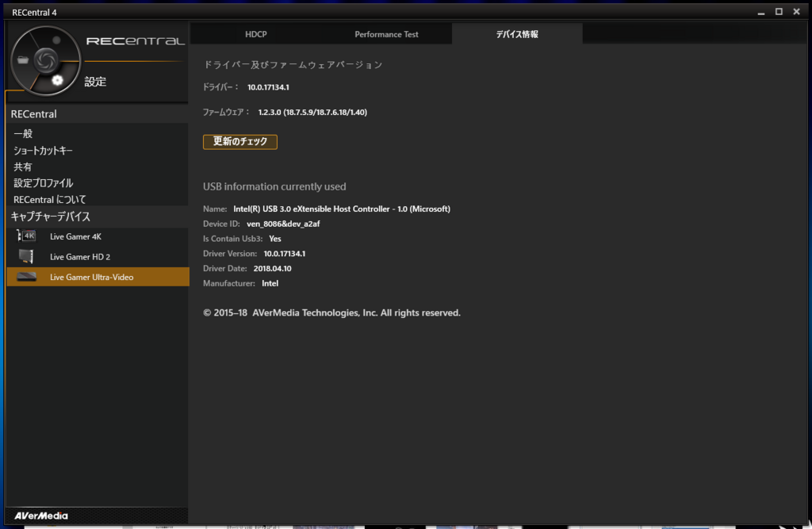Open 設定プロファイル in the sidebar

click(x=44, y=183)
